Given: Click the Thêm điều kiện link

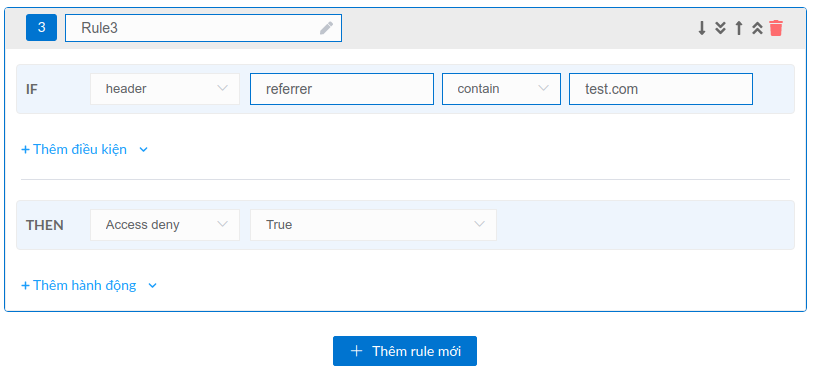Looking at the screenshot, I should click(x=74, y=149).
